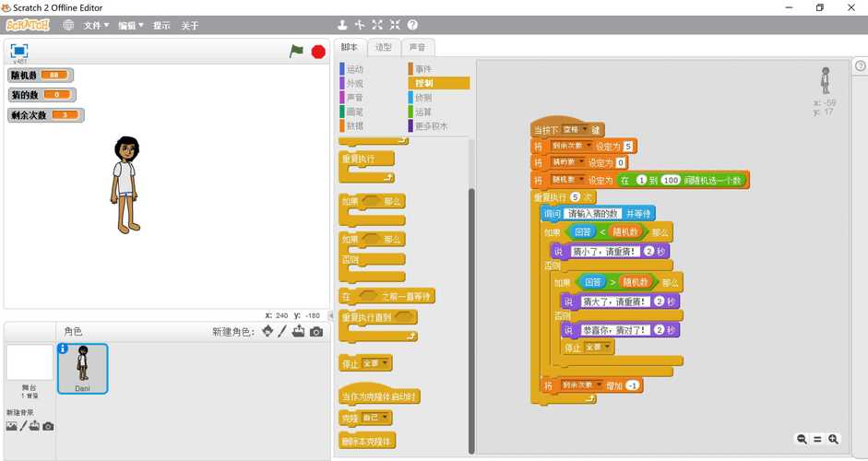Viewport: 868px width, 461px height.
Task: Zoom out on the scripts area
Action: (802, 440)
